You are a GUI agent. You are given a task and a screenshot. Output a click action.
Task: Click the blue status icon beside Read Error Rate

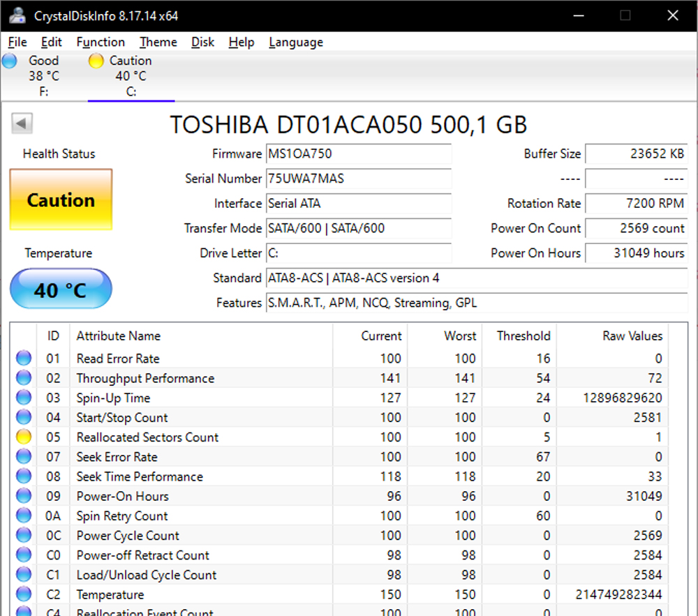pyautogui.click(x=24, y=359)
